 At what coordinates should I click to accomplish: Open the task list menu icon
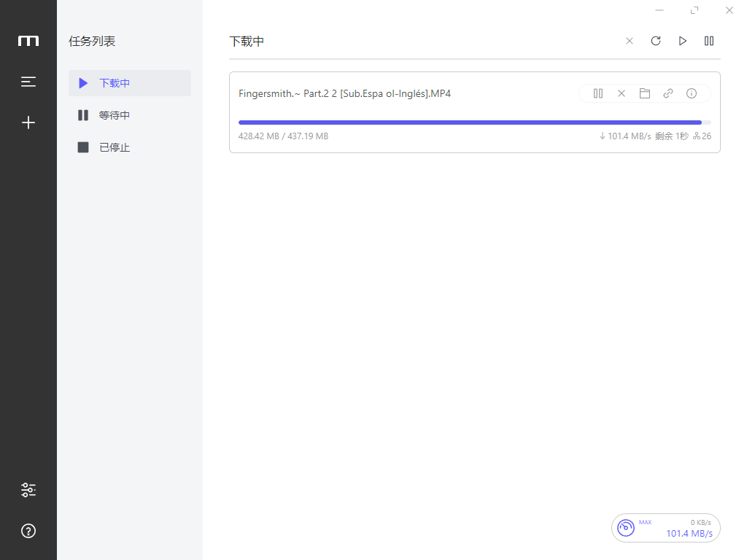tap(28, 82)
